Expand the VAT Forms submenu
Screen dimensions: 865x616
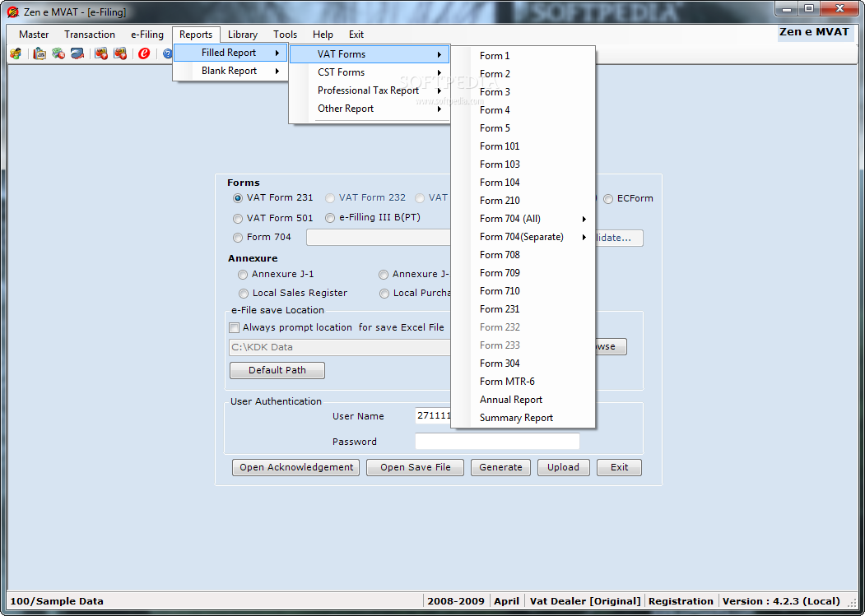point(369,54)
